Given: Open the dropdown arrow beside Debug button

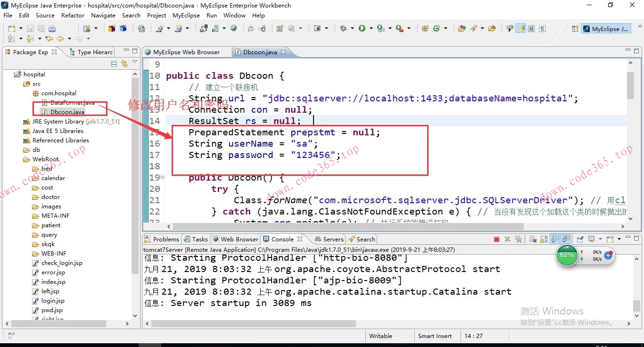Looking at the screenshot, I should pyautogui.click(x=352, y=29).
